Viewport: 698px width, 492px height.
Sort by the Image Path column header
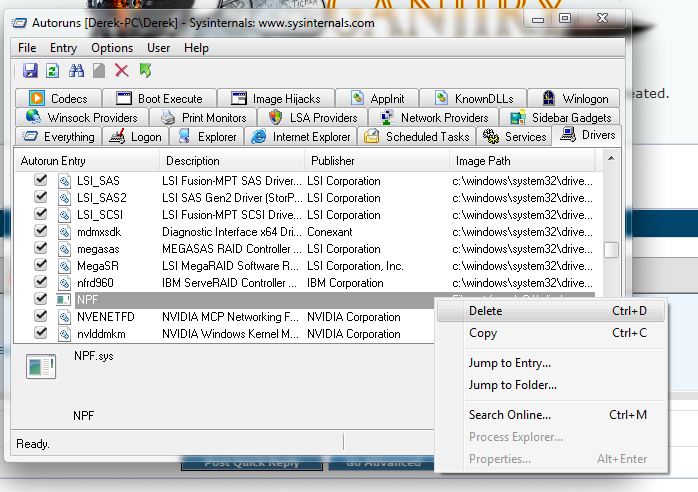(522, 161)
